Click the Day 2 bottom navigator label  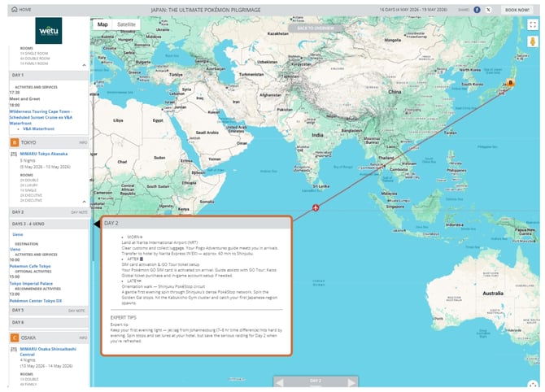(x=316, y=381)
